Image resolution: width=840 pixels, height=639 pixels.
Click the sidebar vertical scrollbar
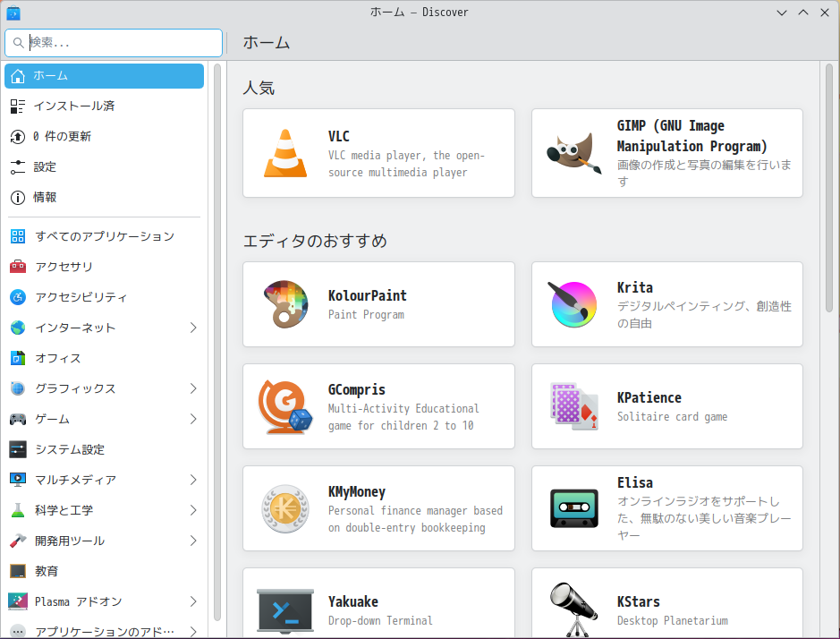(x=217, y=342)
